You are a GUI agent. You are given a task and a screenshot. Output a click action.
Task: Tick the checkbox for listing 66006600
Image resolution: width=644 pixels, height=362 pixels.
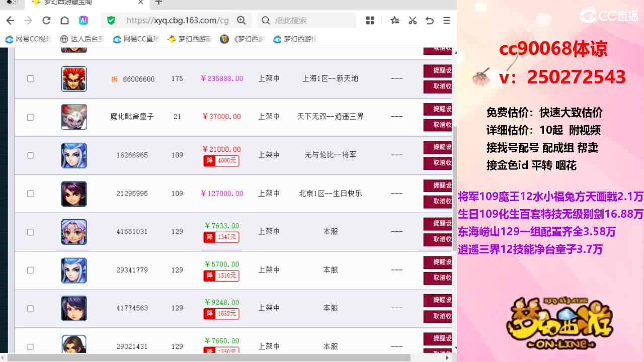pos(30,79)
